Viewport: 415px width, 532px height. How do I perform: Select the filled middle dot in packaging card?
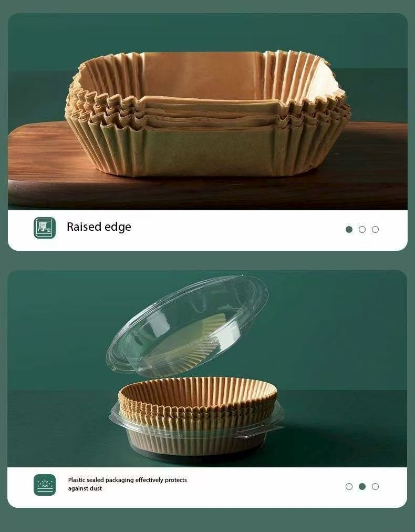[x=362, y=487]
